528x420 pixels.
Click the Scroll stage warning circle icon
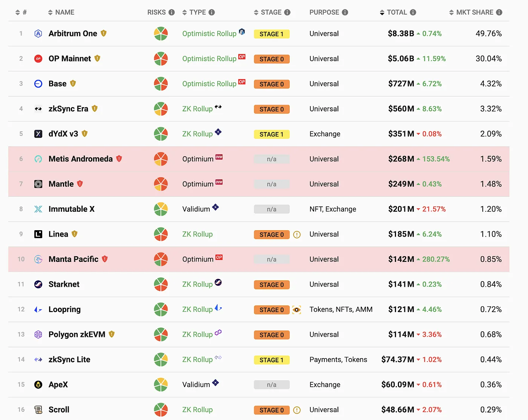coord(297,410)
